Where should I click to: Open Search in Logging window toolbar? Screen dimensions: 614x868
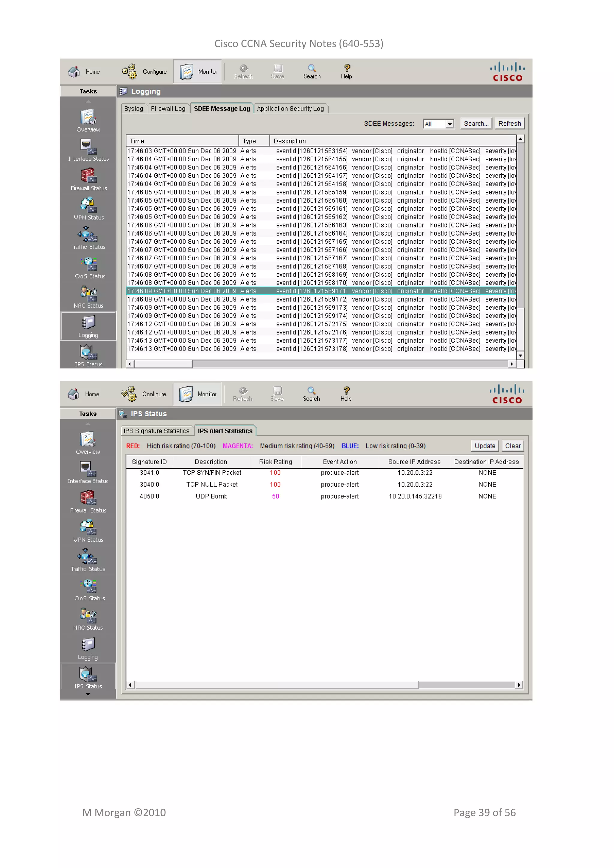tap(312, 71)
